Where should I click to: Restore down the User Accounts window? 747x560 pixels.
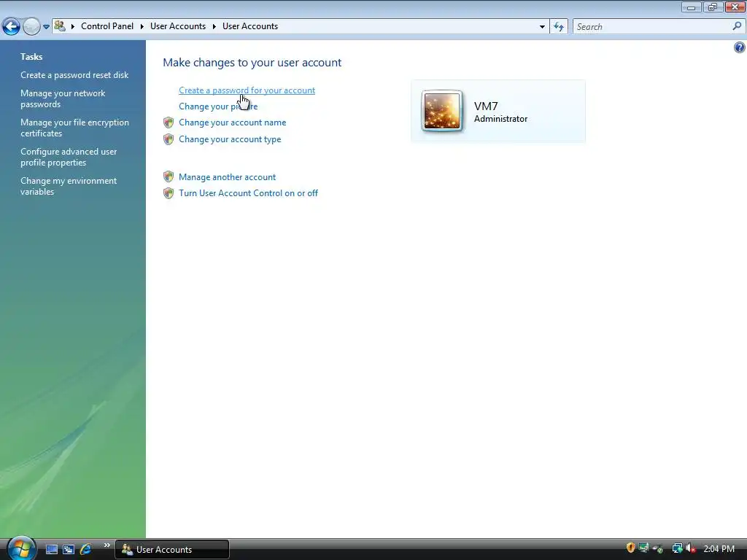point(713,7)
